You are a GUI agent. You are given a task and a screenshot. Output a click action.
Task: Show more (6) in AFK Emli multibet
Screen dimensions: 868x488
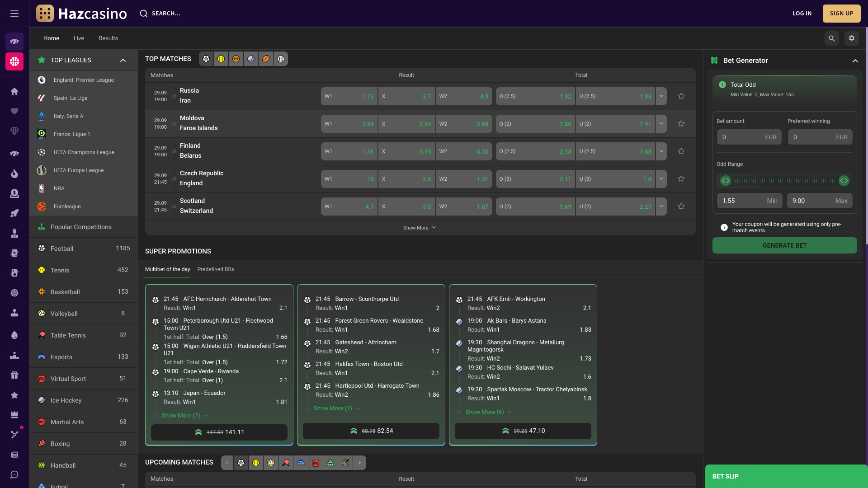488,412
